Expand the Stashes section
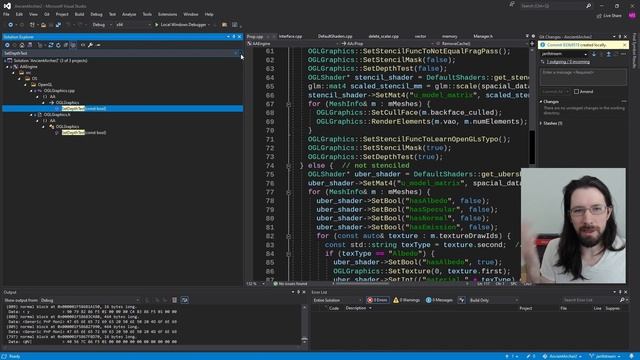 point(541,123)
